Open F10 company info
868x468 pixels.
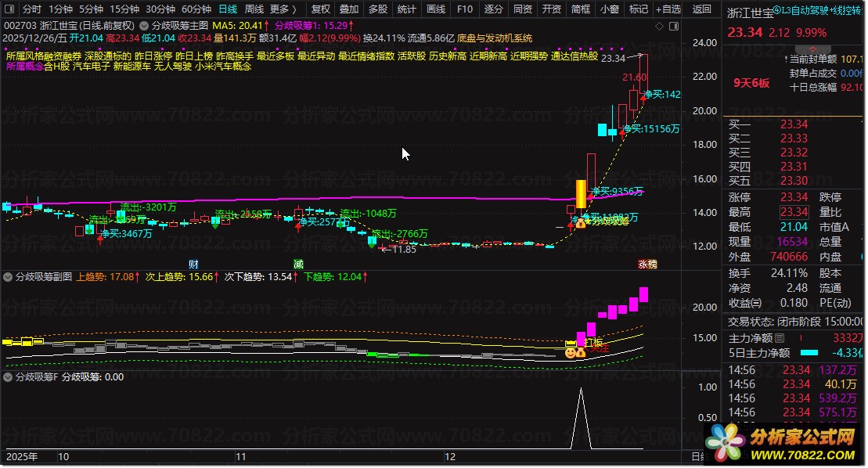tap(465, 9)
